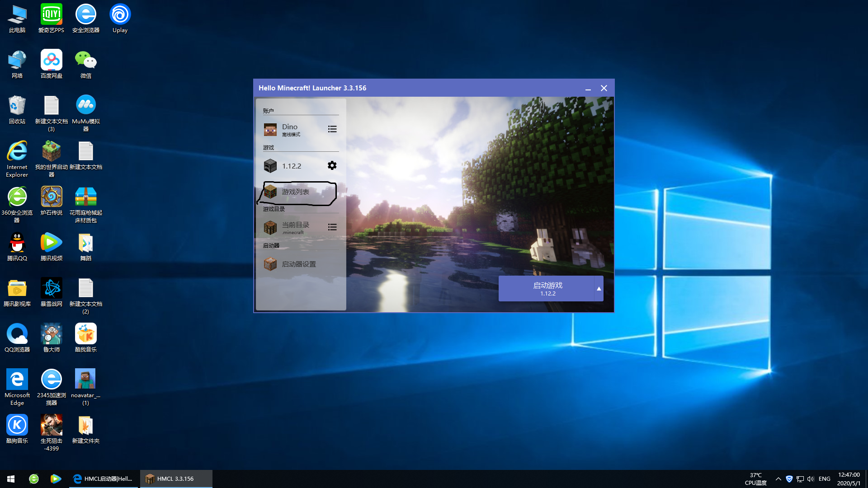This screenshot has height=488, width=868.
Task: Select the 1.12.2 game version entry
Action: (292, 166)
